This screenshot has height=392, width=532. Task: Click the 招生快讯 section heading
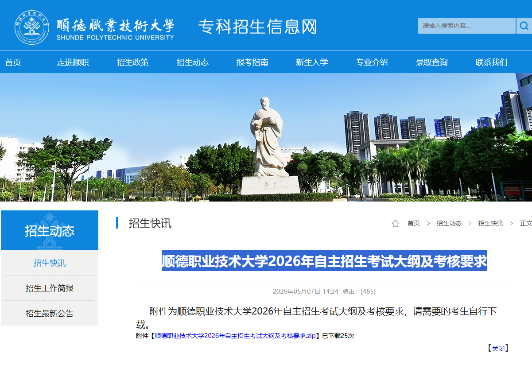click(150, 223)
